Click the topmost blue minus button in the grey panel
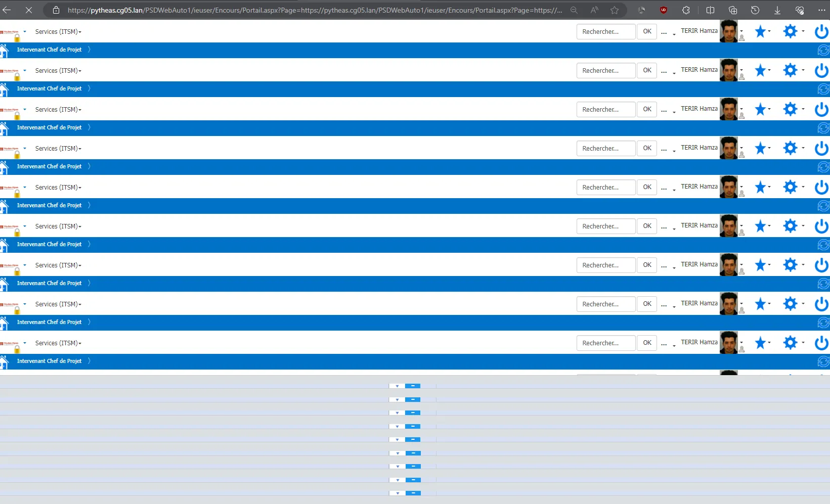Image resolution: width=830 pixels, height=504 pixels. click(x=413, y=386)
